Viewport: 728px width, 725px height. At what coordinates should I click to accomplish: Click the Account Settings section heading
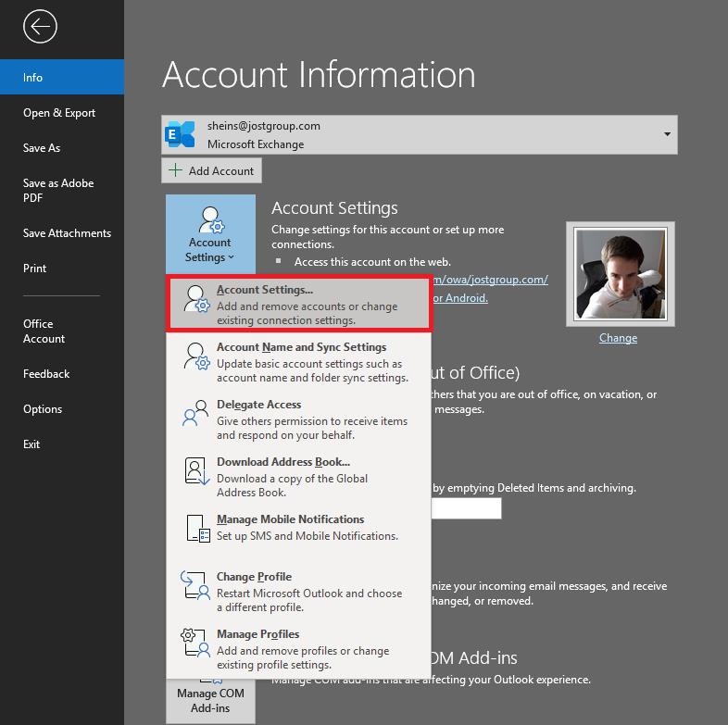[334, 208]
